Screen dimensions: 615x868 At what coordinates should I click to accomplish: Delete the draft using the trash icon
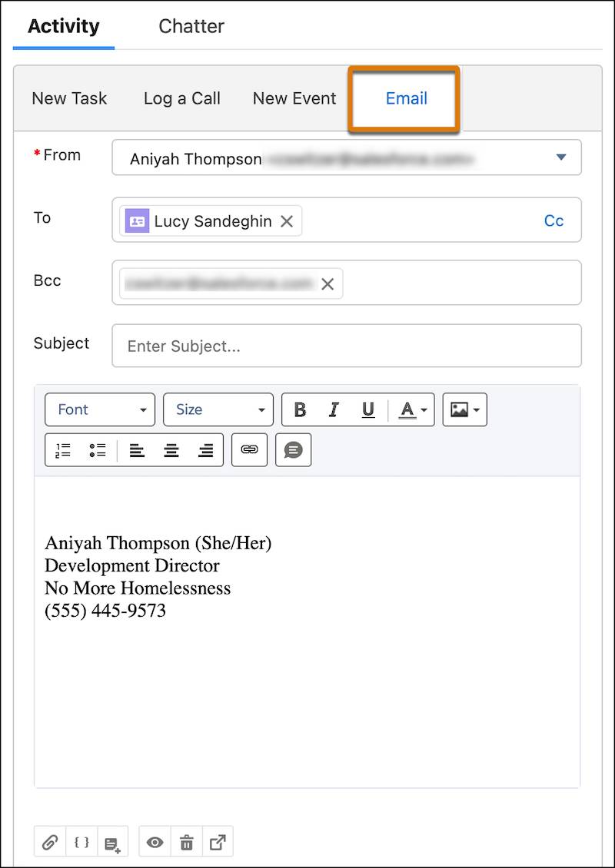(186, 841)
